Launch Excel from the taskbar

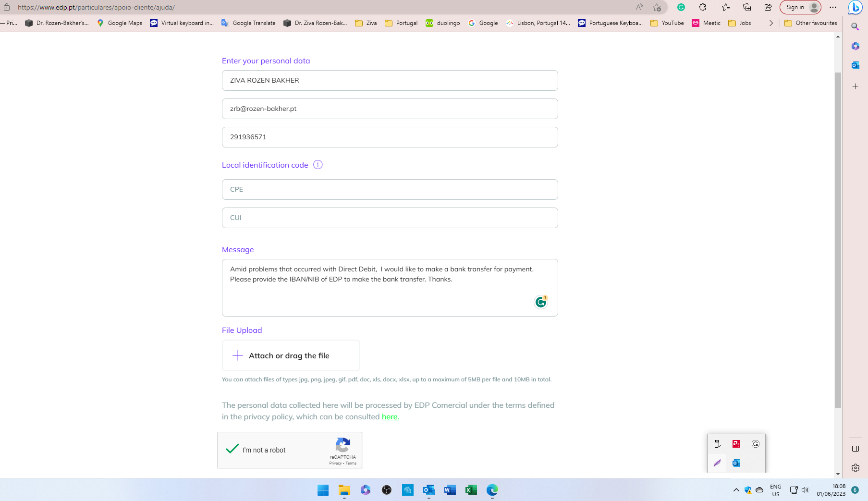pyautogui.click(x=470, y=490)
